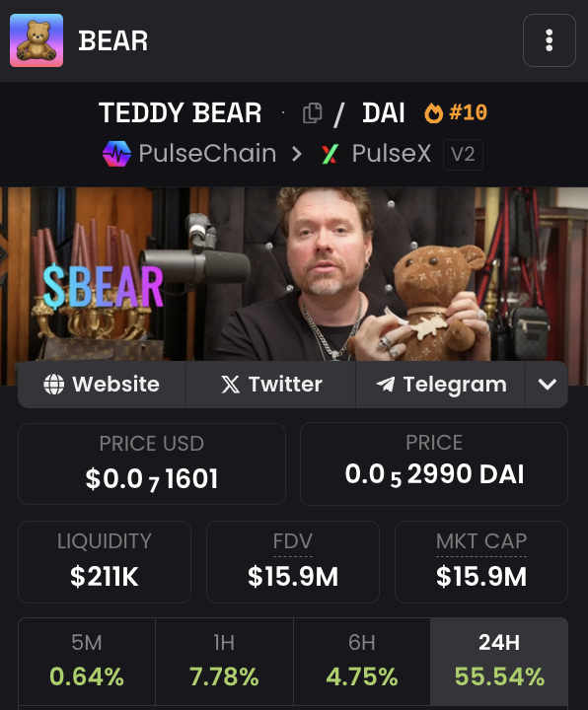Screen dimensions: 588x710
Task: Click the V2 version badge
Action: point(463,155)
